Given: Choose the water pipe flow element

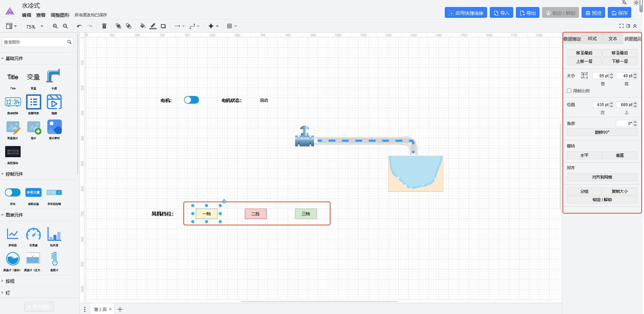Looking at the screenshot, I should [54, 76].
